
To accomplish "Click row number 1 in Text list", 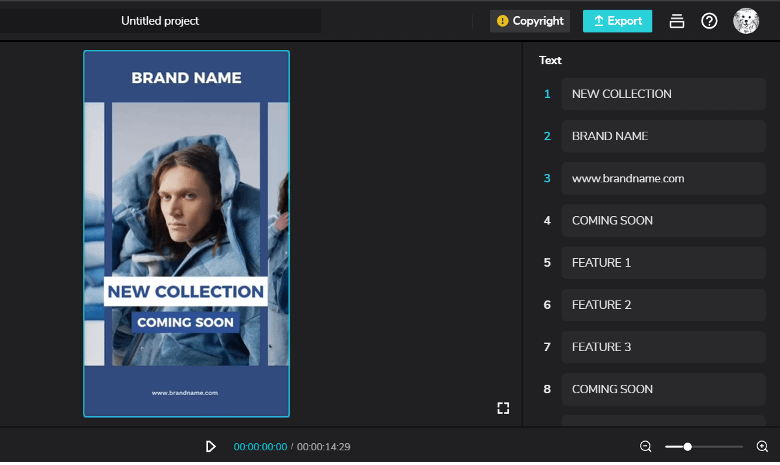I will pos(547,94).
